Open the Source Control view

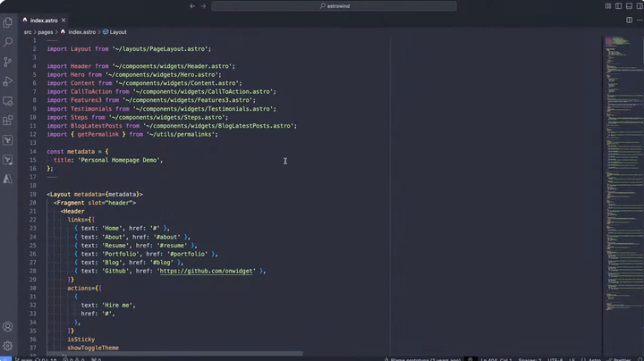pyautogui.click(x=8, y=62)
